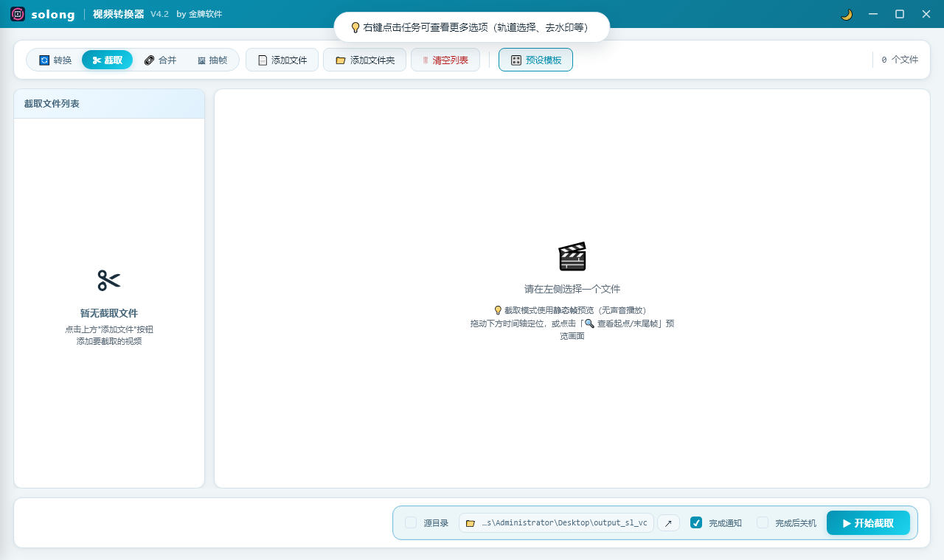The image size is (944, 560).
Task: Click the 视频转换器 title text
Action: 119,14
